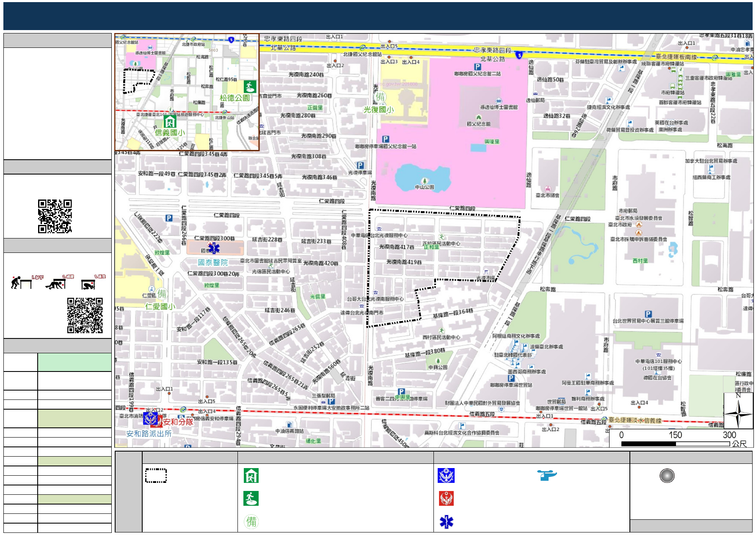Viewport: 756px width, 535px height.
Task: Click parking icon above 光復停車場
Action: [x=360, y=166]
